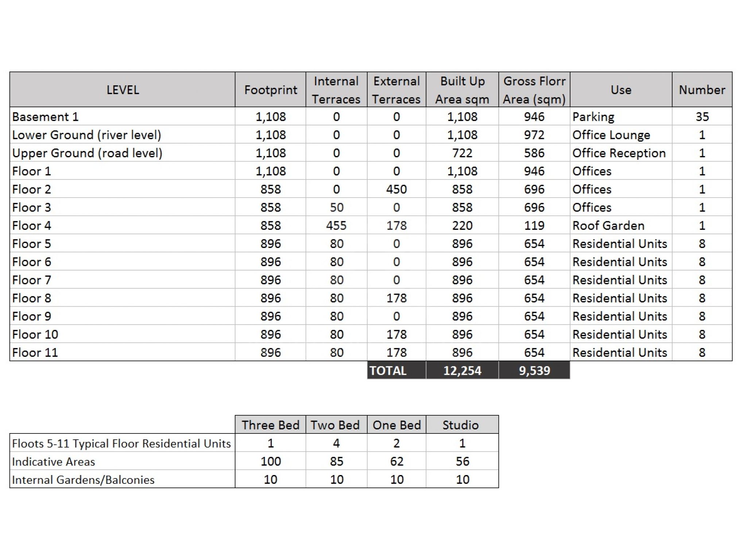
Task: Select the Built Up Area sqm header
Action: tap(462, 90)
